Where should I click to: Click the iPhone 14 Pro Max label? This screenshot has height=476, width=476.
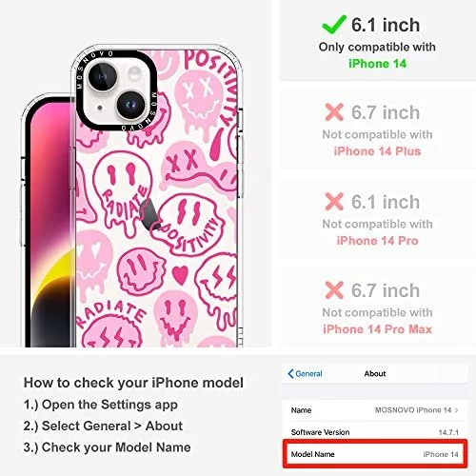coord(377,329)
